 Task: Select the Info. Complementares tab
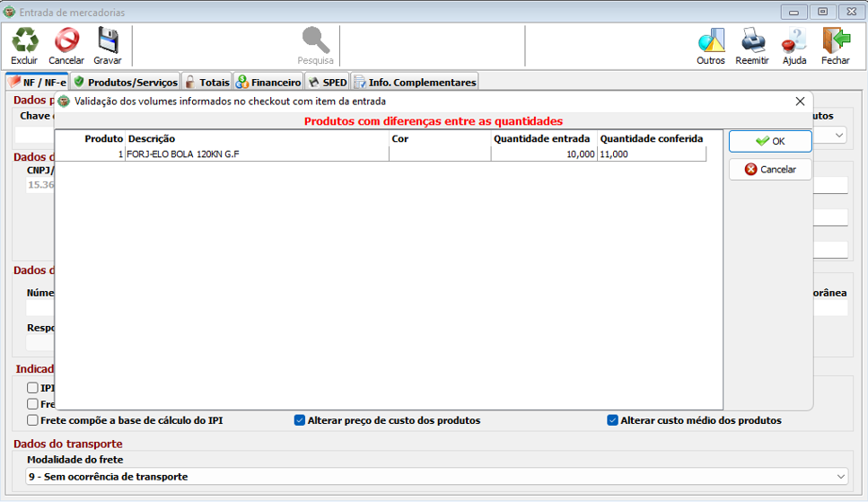click(x=415, y=82)
